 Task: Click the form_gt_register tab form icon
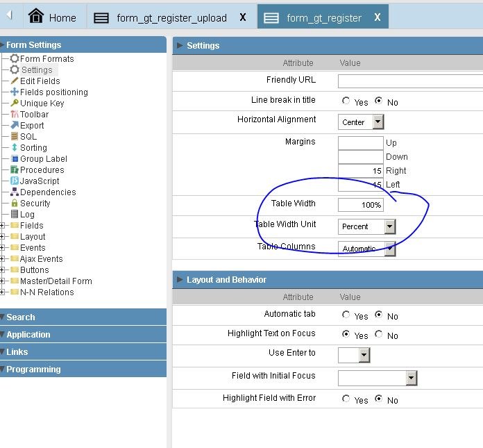pyautogui.click(x=271, y=18)
